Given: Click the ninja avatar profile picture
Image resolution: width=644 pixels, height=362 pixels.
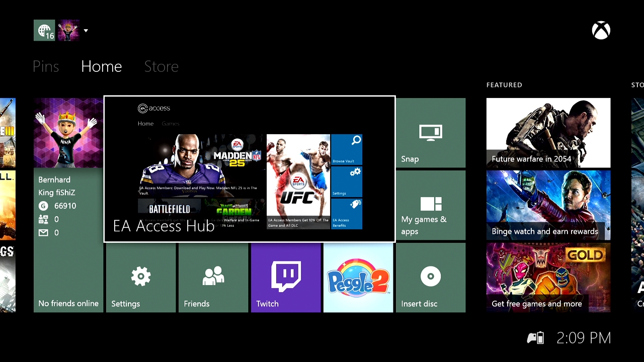Looking at the screenshot, I should [68, 133].
